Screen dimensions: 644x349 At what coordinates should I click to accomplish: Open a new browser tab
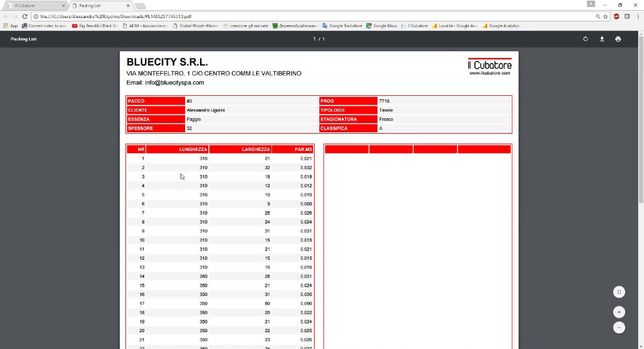pos(140,6)
